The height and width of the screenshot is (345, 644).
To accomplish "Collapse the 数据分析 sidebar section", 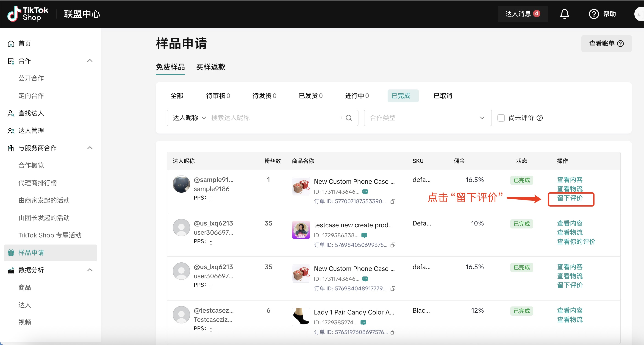I will pyautogui.click(x=90, y=270).
